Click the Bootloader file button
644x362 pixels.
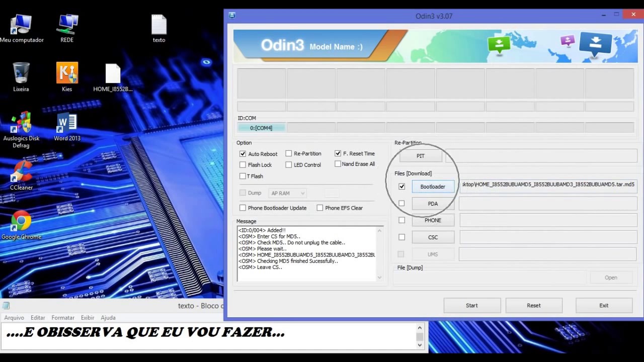[433, 187]
